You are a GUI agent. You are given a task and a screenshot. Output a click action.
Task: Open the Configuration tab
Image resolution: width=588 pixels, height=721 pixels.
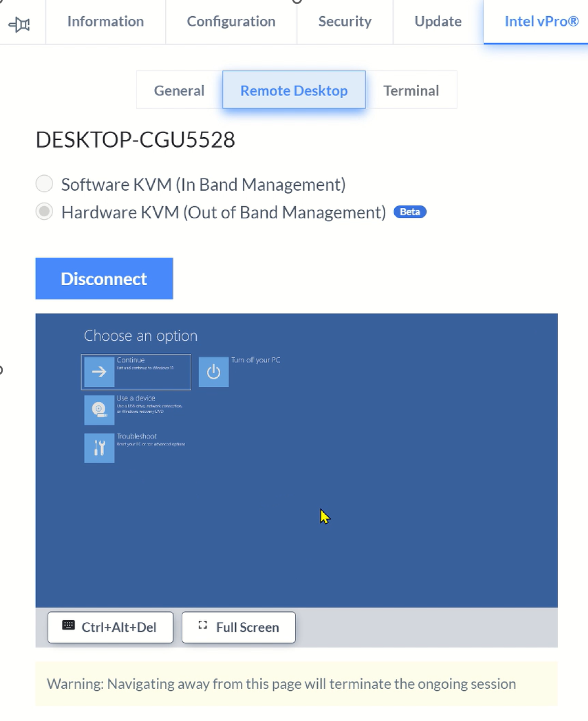[x=231, y=21]
